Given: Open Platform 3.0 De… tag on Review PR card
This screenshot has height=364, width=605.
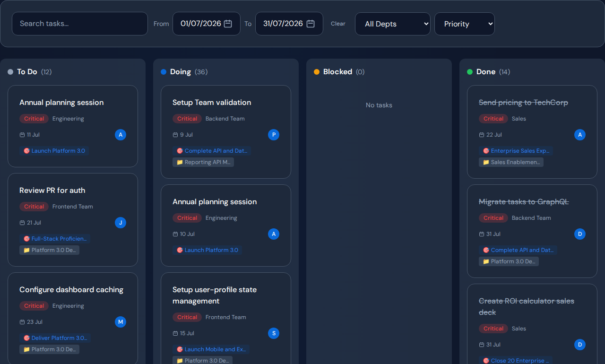Looking at the screenshot, I should click(50, 250).
